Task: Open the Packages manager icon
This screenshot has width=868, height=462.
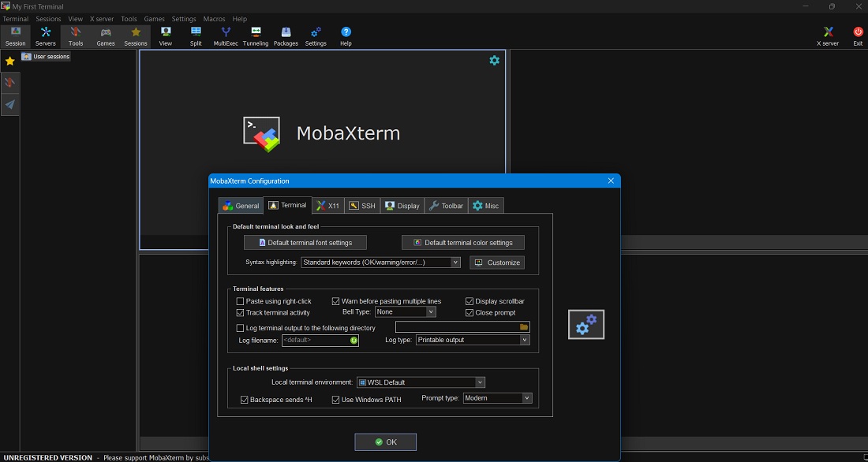Action: pyautogui.click(x=286, y=35)
